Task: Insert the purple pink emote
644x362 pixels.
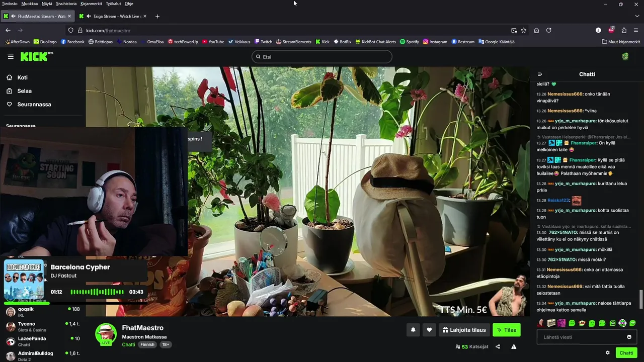Action: [561, 323]
